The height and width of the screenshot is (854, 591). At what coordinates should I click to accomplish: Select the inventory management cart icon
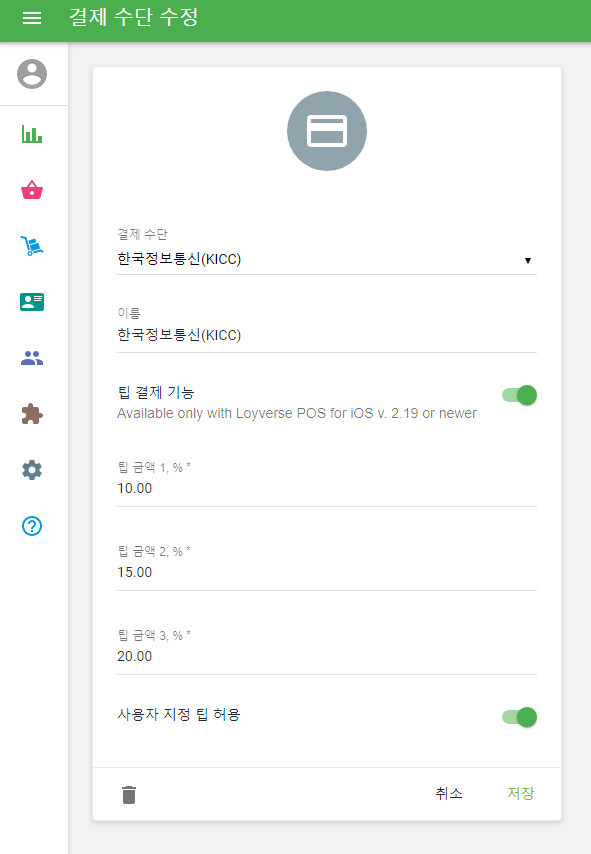coord(32,246)
